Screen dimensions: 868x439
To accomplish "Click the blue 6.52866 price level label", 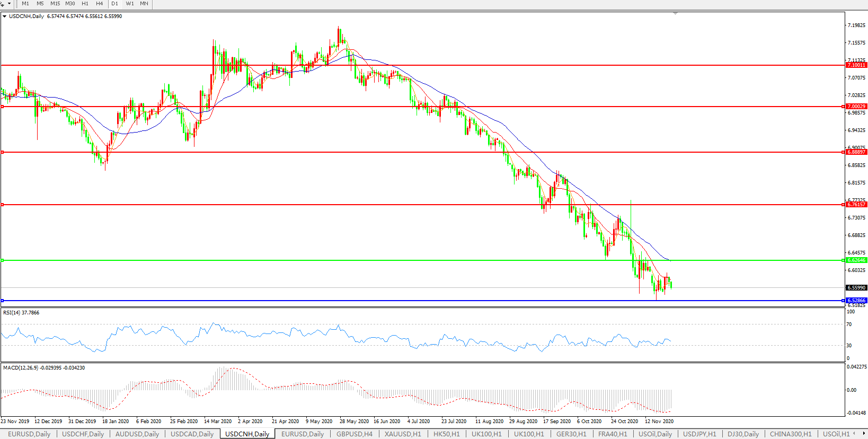I will coord(856,301).
